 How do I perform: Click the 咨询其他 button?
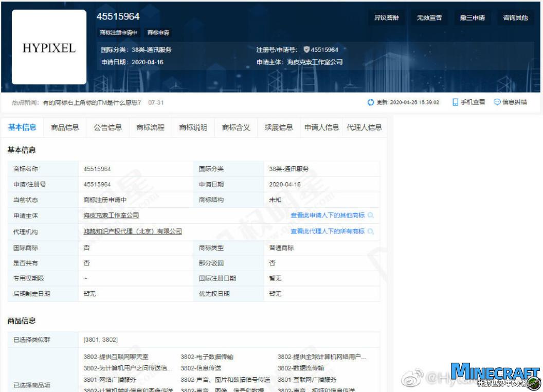(515, 17)
